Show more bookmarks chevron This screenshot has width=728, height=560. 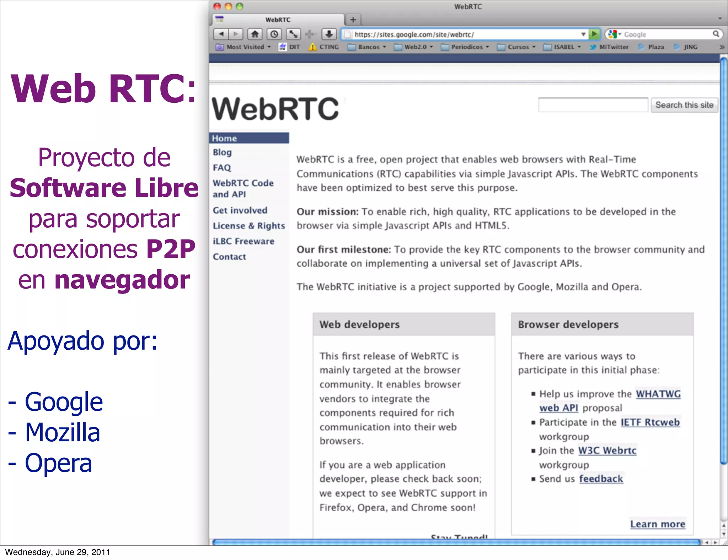pyautogui.click(x=722, y=47)
